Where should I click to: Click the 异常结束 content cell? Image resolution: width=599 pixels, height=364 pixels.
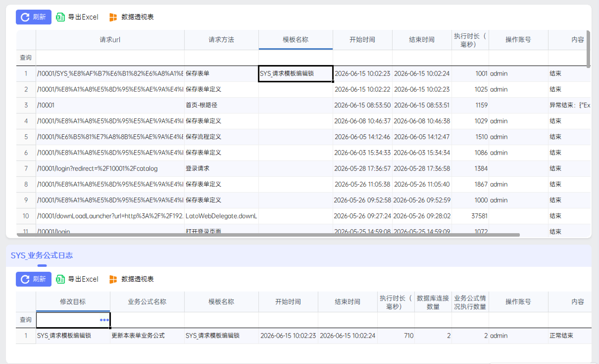(570, 105)
